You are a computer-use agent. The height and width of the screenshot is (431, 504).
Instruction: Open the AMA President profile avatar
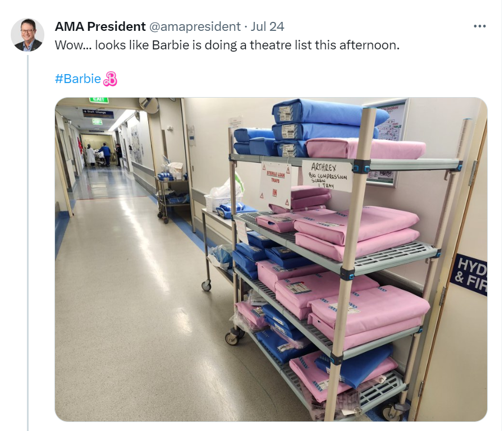(x=28, y=34)
